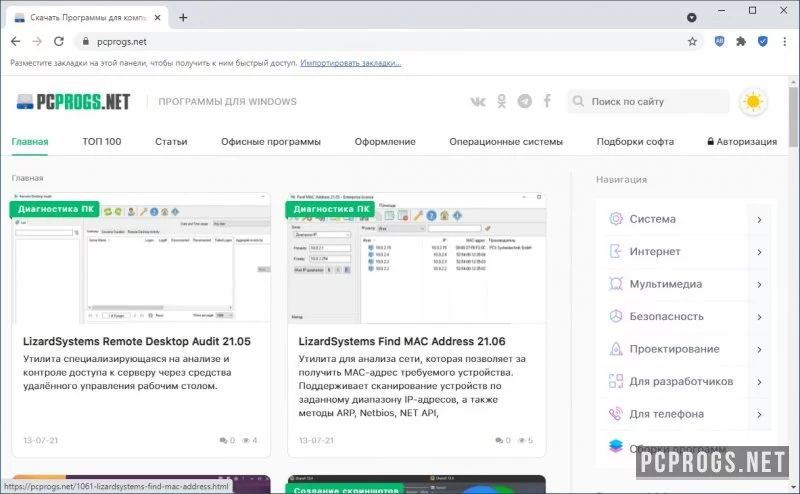Click comments icon on Remote Desktop Audit card
The height and width of the screenshot is (494, 800).
[x=223, y=440]
